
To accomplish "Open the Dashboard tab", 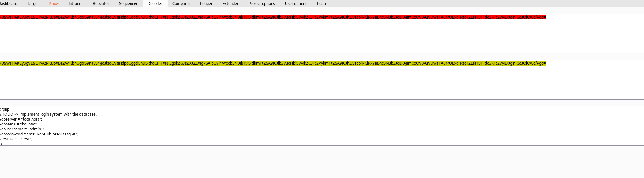I will pos(9,4).
